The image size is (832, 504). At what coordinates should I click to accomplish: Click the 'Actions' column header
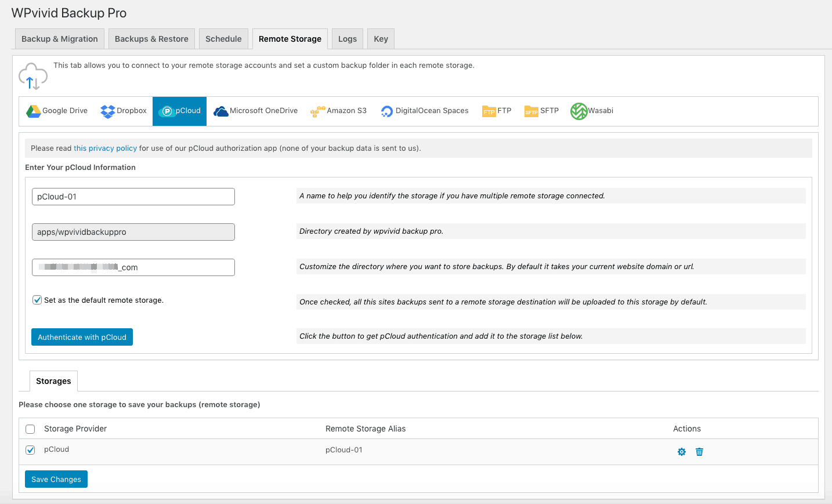(x=687, y=429)
